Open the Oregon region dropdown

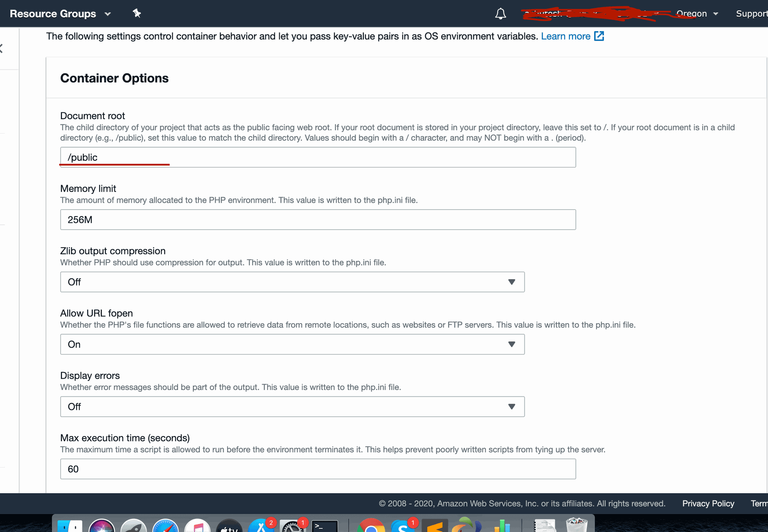coord(697,14)
